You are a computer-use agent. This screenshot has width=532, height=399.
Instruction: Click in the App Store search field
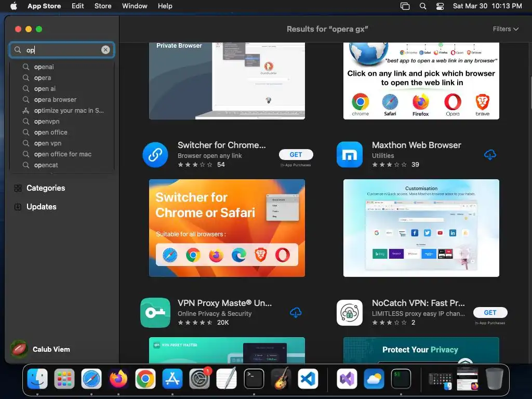[62, 50]
